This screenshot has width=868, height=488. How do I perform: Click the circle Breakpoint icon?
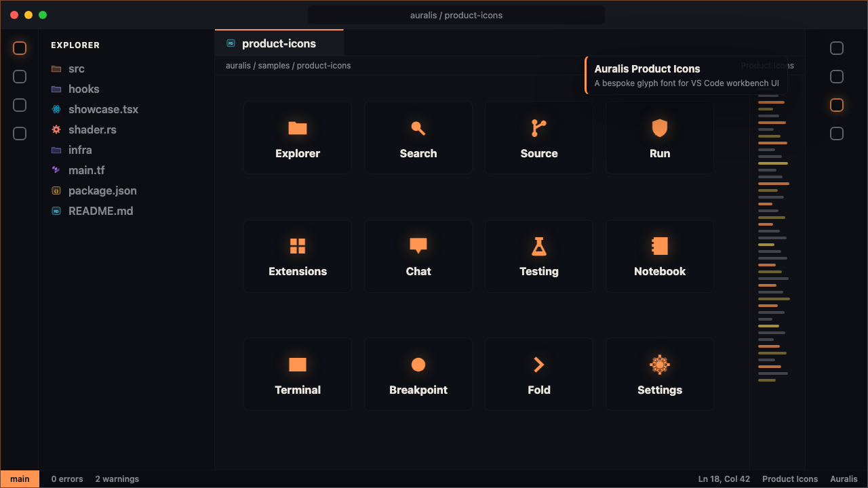click(x=418, y=365)
